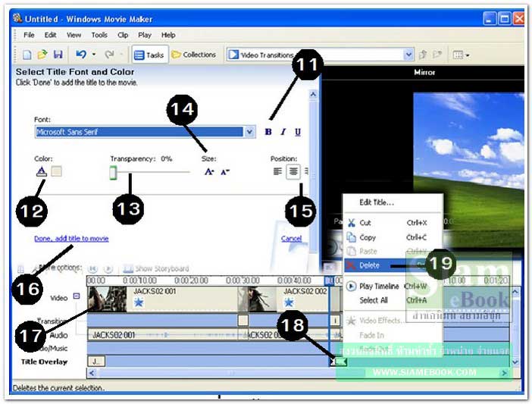The width and height of the screenshot is (532, 404).
Task: Select the highlighted title clip on Title Overlay
Action: click(339, 362)
